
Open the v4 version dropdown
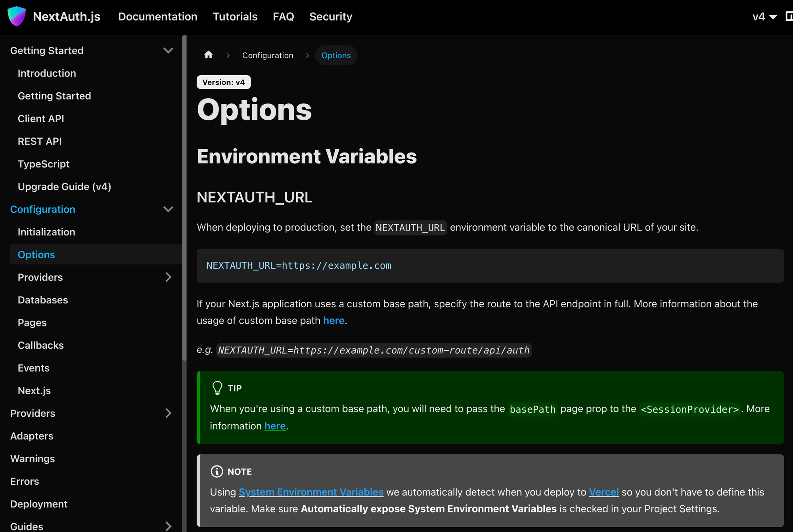coord(764,17)
